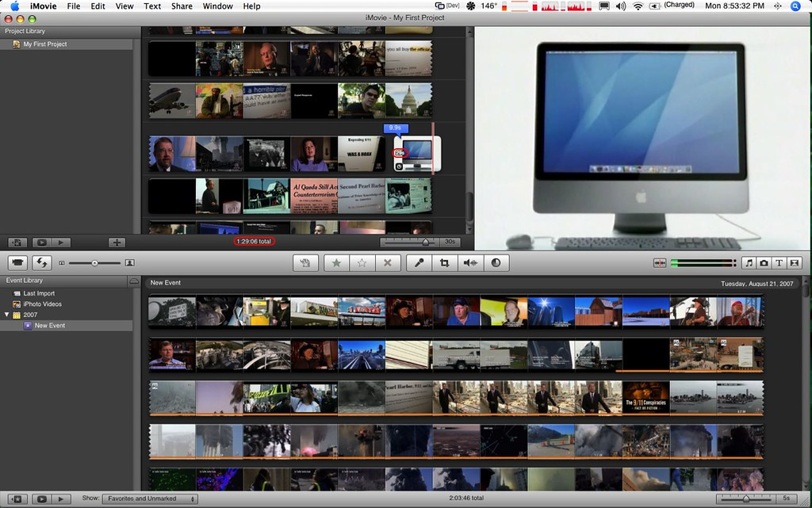
Task: Open the Share menu
Action: tap(182, 6)
